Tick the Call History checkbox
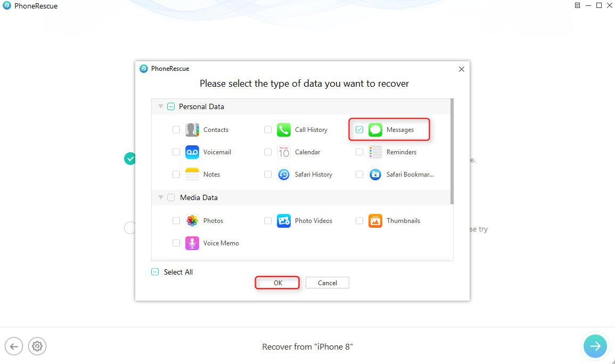This screenshot has width=615, height=364. 267,130
